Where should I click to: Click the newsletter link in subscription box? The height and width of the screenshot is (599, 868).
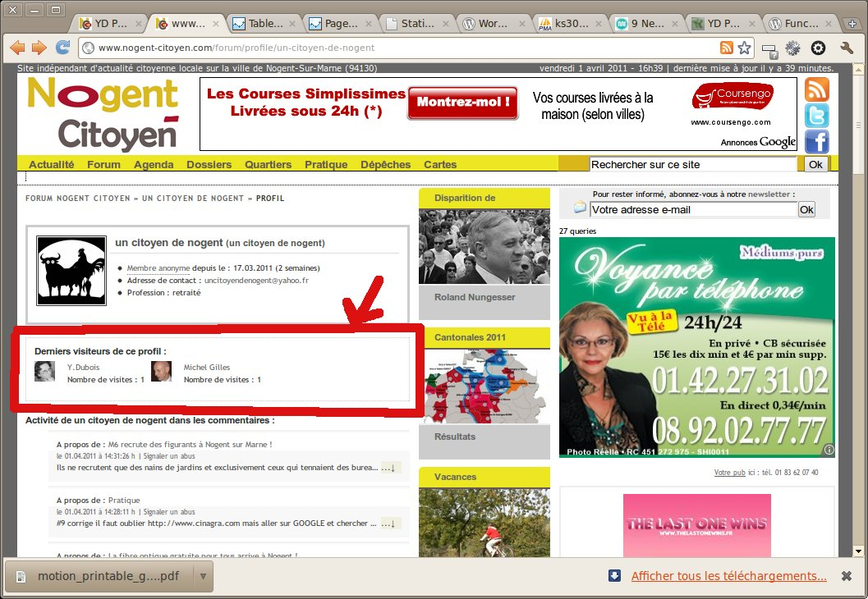[x=769, y=194]
